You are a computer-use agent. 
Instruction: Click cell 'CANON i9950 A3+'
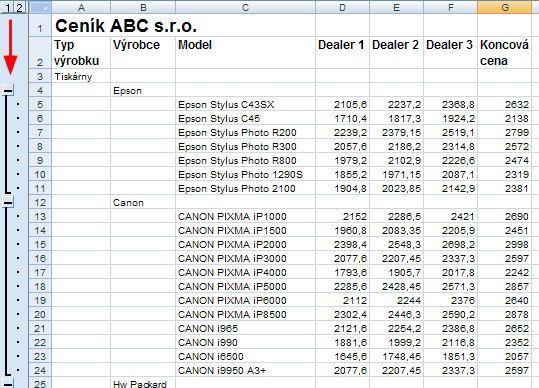245,370
